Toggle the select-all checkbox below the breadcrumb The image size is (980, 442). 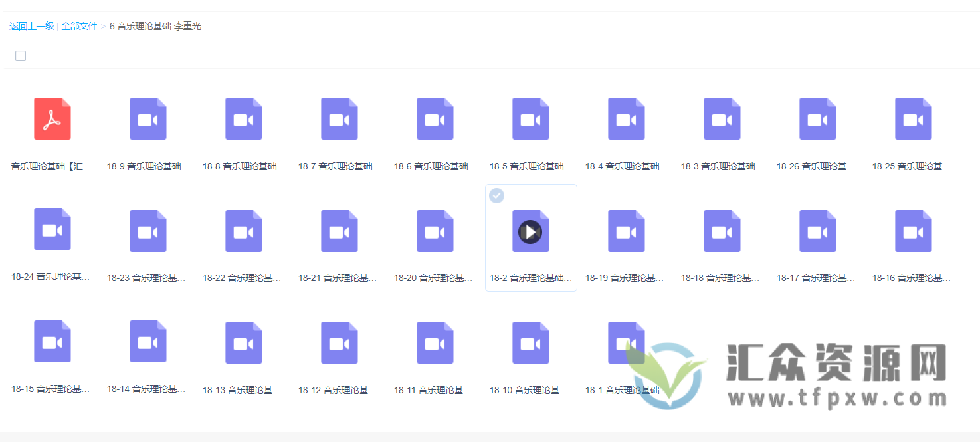click(21, 55)
